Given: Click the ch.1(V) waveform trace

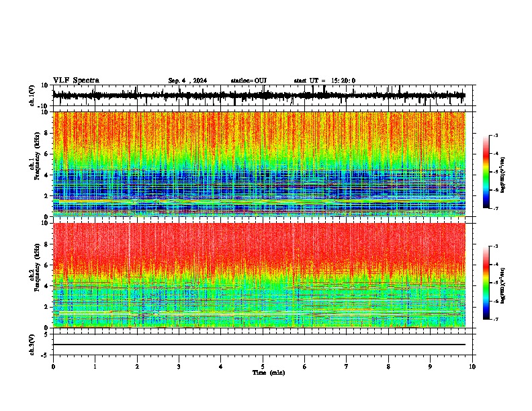Looking at the screenshot, I should [259, 95].
